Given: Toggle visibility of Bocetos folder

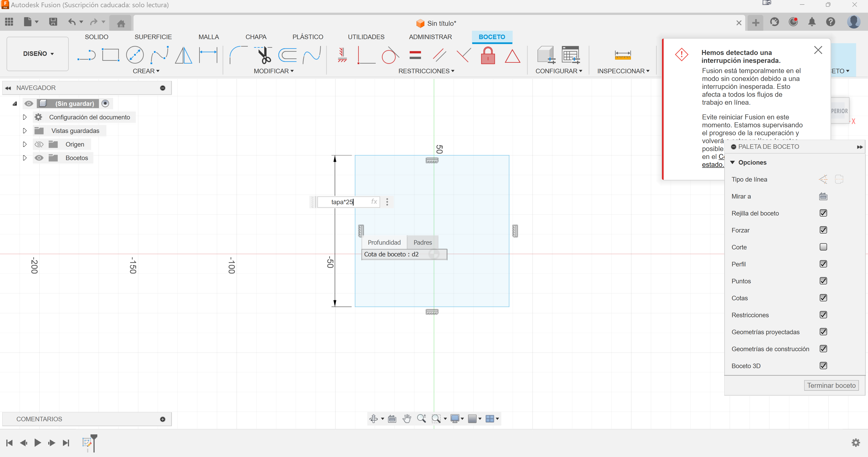Looking at the screenshot, I should [39, 158].
